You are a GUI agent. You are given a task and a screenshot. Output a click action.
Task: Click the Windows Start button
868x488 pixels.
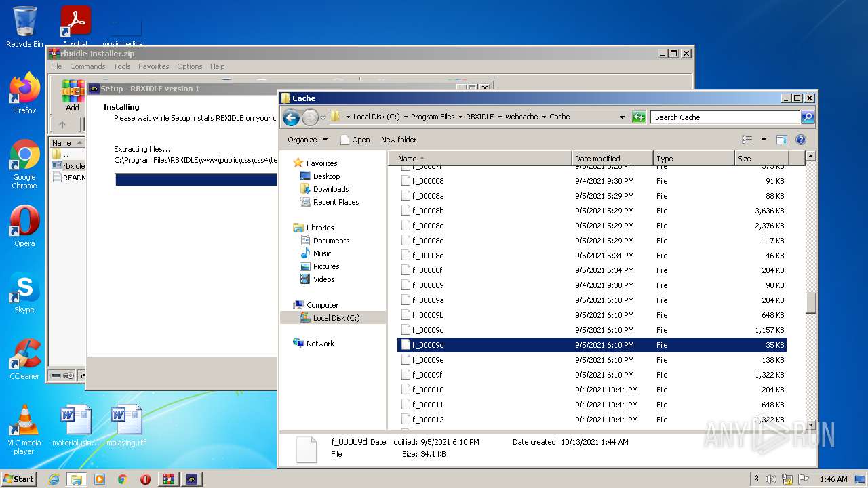pos(18,479)
